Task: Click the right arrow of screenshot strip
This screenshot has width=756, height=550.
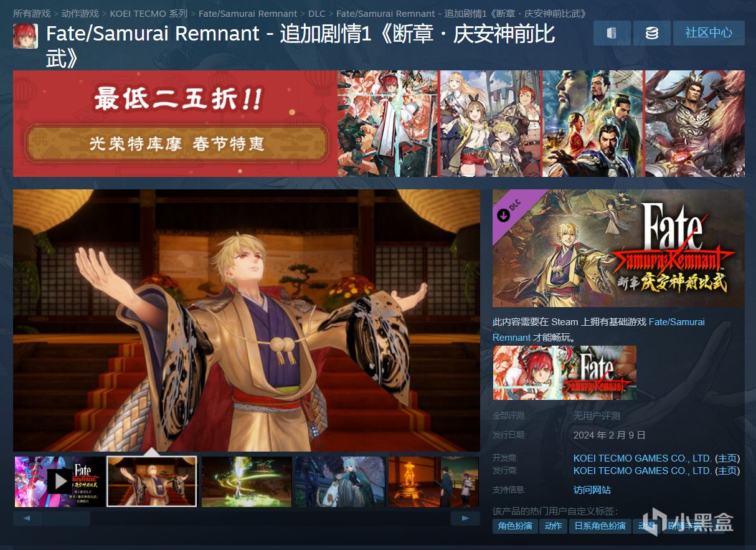Action: [465, 518]
